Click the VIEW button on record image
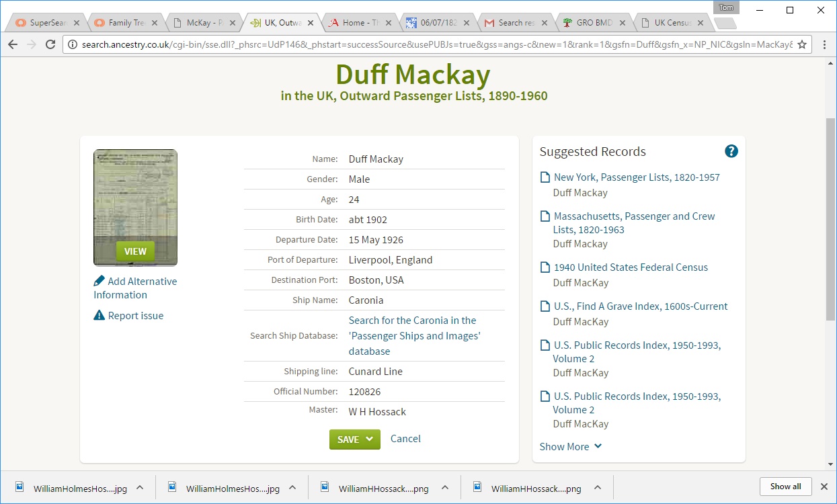Viewport: 837px width, 504px height. (135, 251)
